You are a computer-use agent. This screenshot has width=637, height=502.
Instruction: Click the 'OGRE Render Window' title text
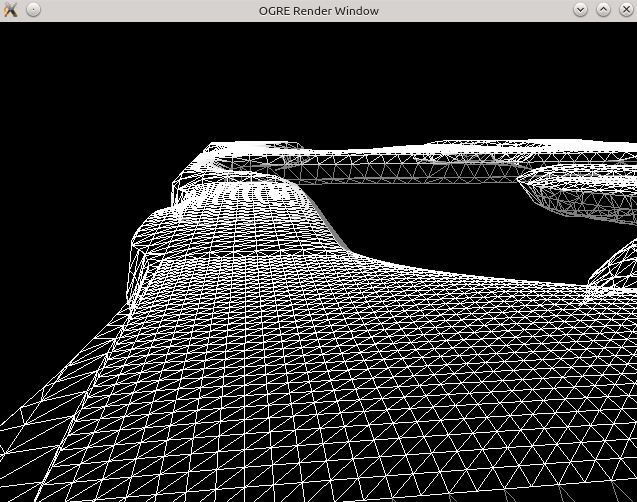(x=318, y=11)
